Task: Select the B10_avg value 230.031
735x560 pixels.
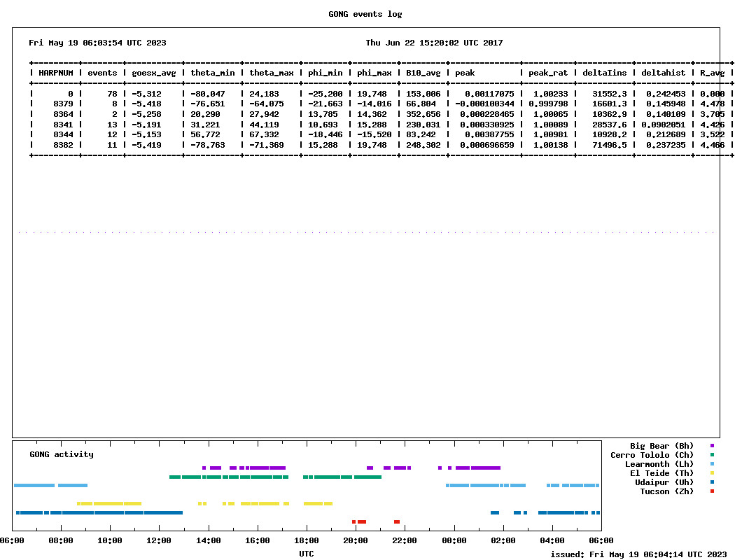Action: pos(423,125)
